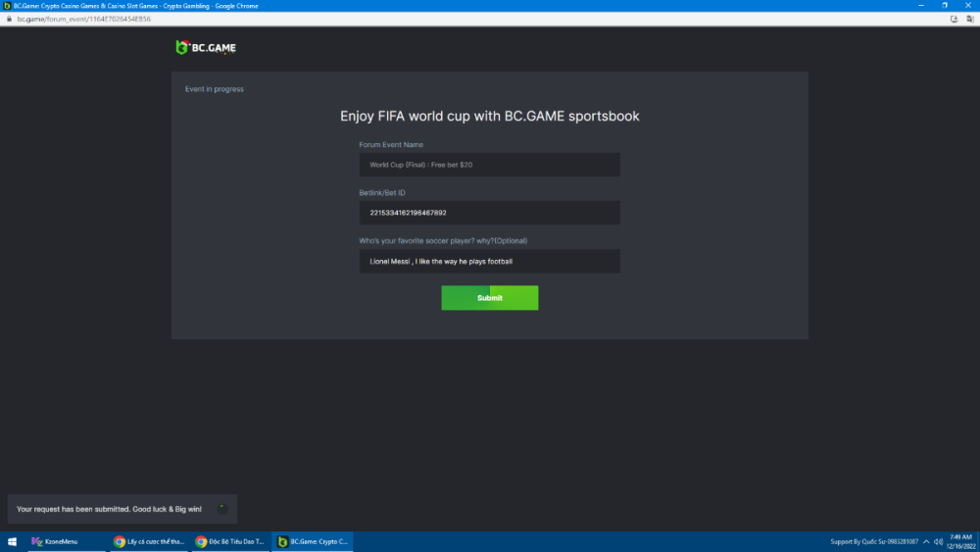Open the Windows Start menu
This screenshot has width=980, height=552.
click(x=13, y=541)
